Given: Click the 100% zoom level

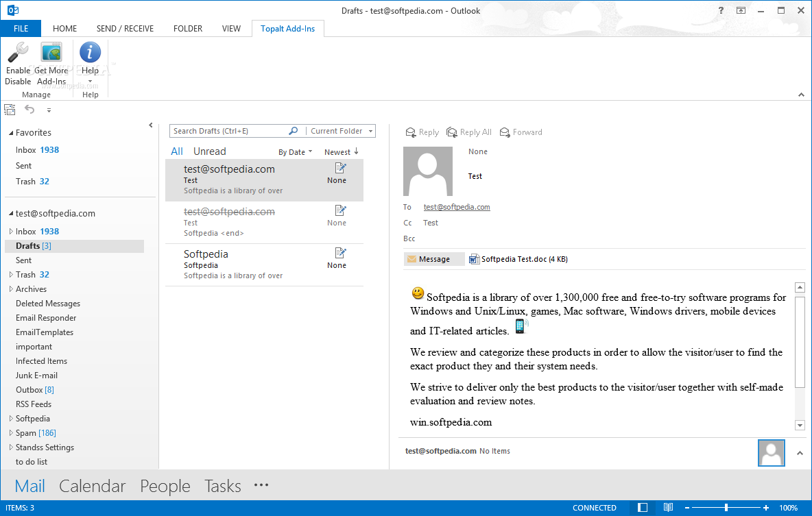Looking at the screenshot, I should [788, 508].
